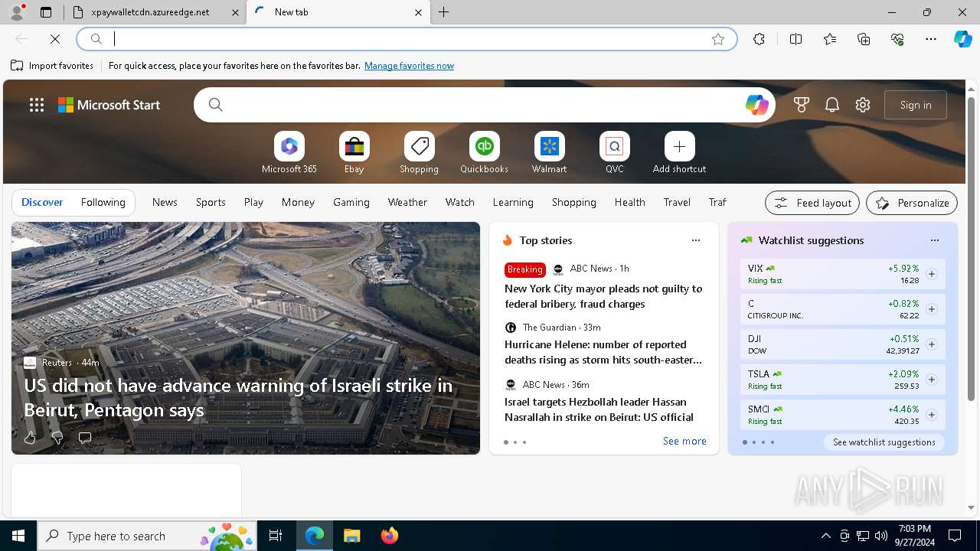
Task: Open the Tab actions menu icon
Action: coord(46,12)
